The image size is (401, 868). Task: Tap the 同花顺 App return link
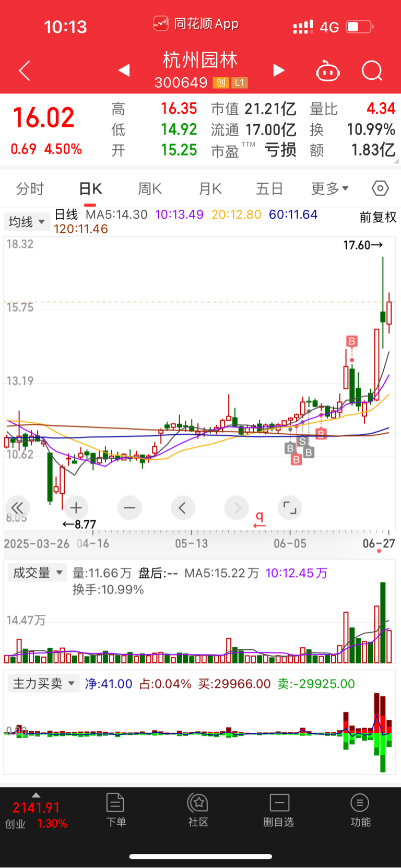pyautogui.click(x=196, y=23)
